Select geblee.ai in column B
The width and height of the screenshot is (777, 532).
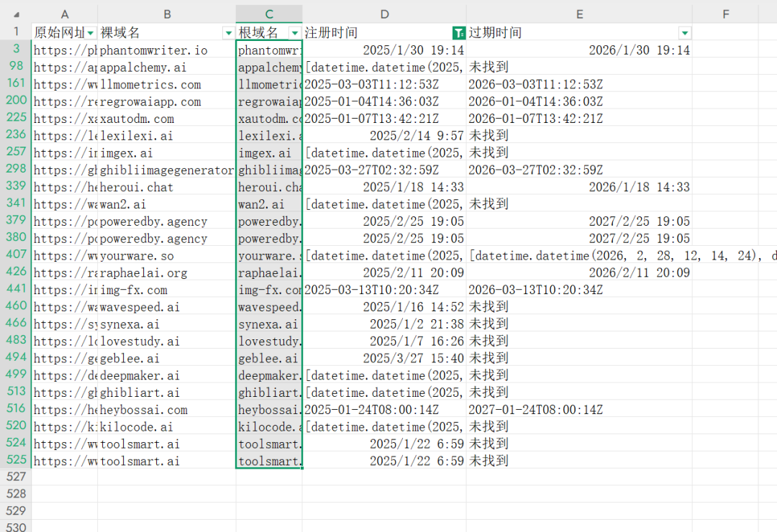167,358
